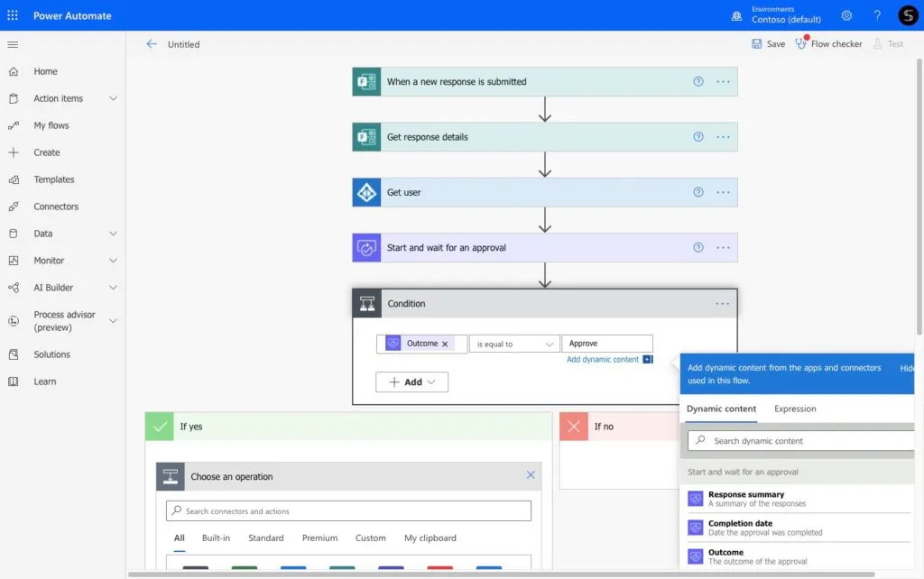Select Completion date dynamic content

[798, 528]
